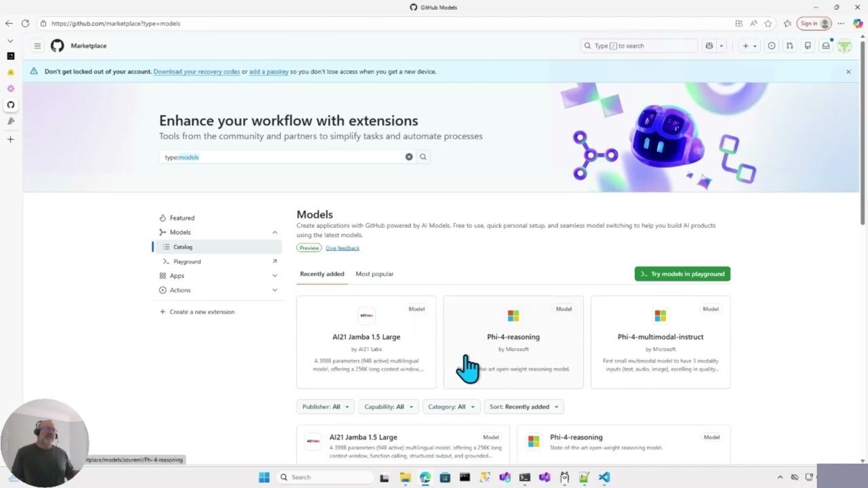Expand the Actions sidebar section

(x=275, y=290)
